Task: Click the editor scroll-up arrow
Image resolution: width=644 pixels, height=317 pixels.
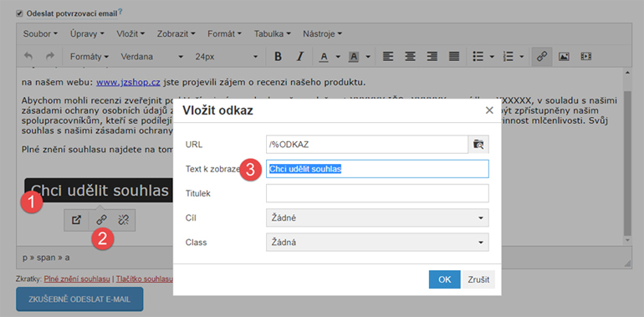Action: point(627,73)
